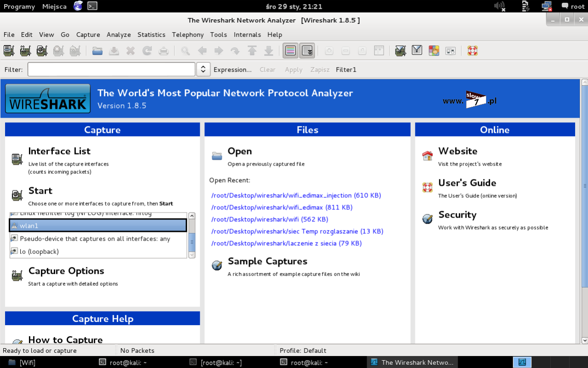
Task: Click the interface list scroll down arrow
Action: tap(192, 255)
